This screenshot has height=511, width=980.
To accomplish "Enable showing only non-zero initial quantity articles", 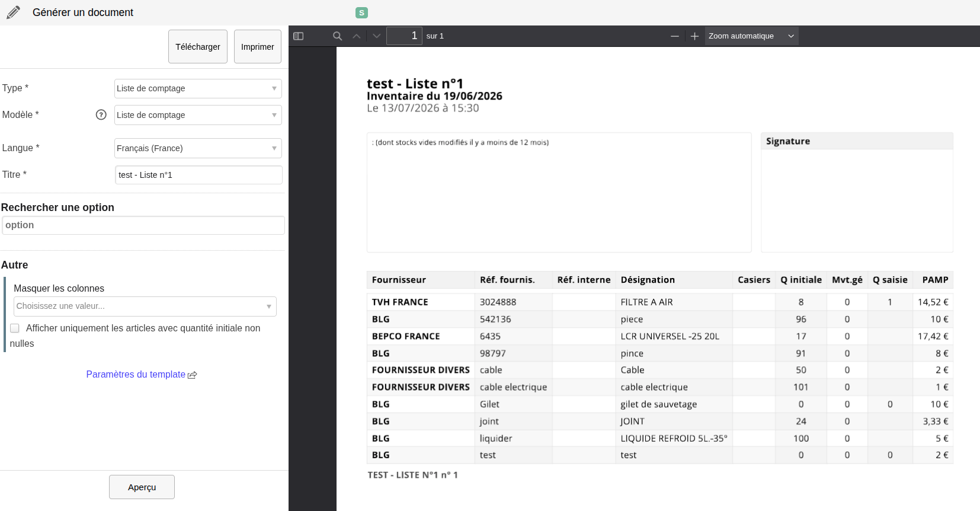I will coord(15,328).
